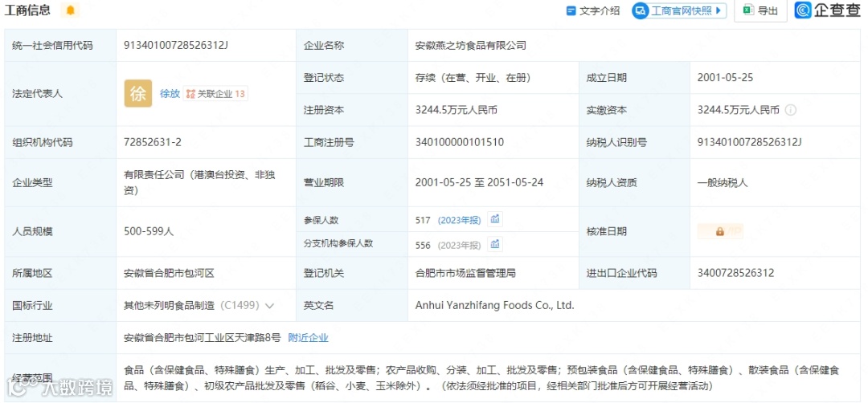Select establishment date 2001-05-25
Screen dimensions: 868x403
725,78
